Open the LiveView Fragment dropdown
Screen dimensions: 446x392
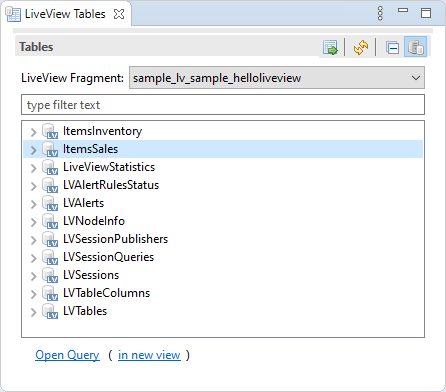point(277,78)
